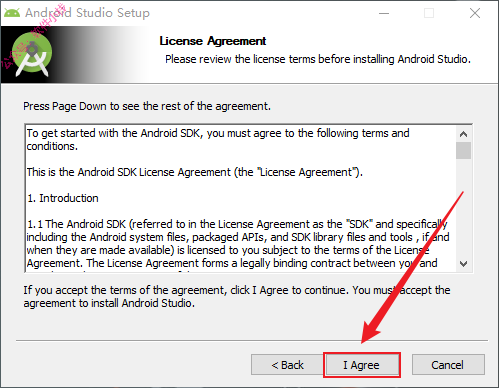Click the bold License Agreement heading
This screenshot has height=388, width=499.
[x=213, y=41]
